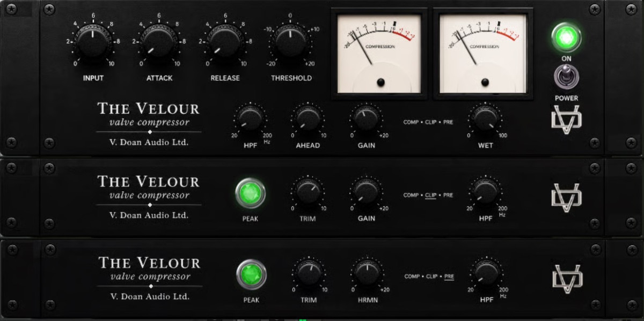
Task: Click the HPF knob on the top unit
Action: tap(251, 118)
